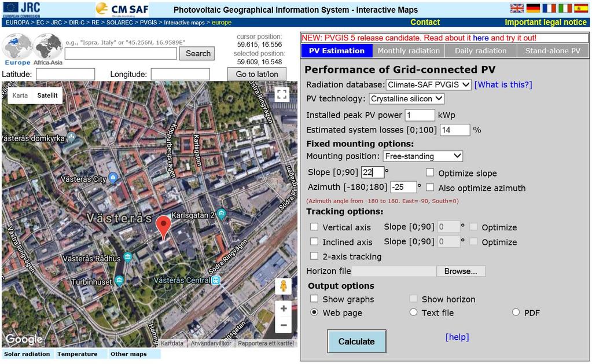Switch language to German flag
The width and height of the screenshot is (592, 364).
[x=533, y=8]
